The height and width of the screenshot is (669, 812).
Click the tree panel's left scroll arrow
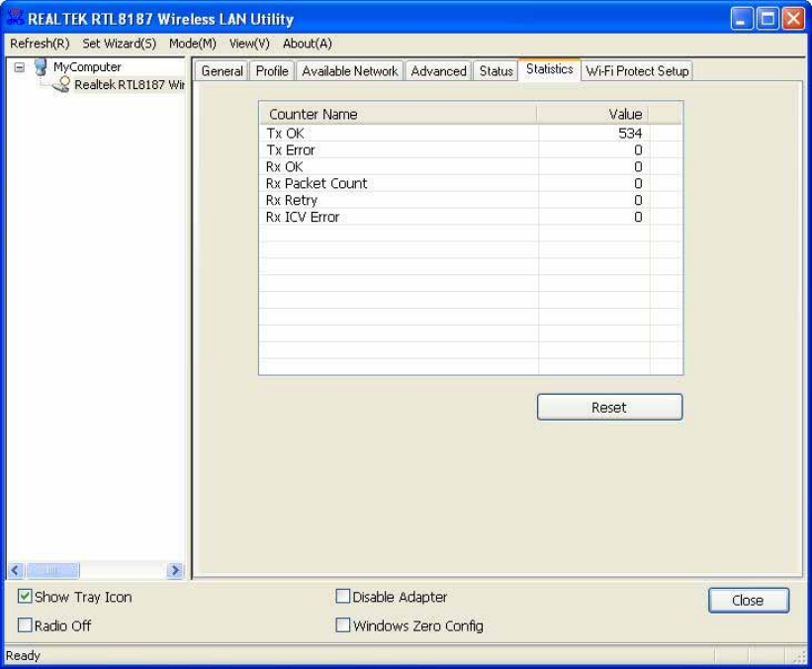pyautogui.click(x=16, y=571)
